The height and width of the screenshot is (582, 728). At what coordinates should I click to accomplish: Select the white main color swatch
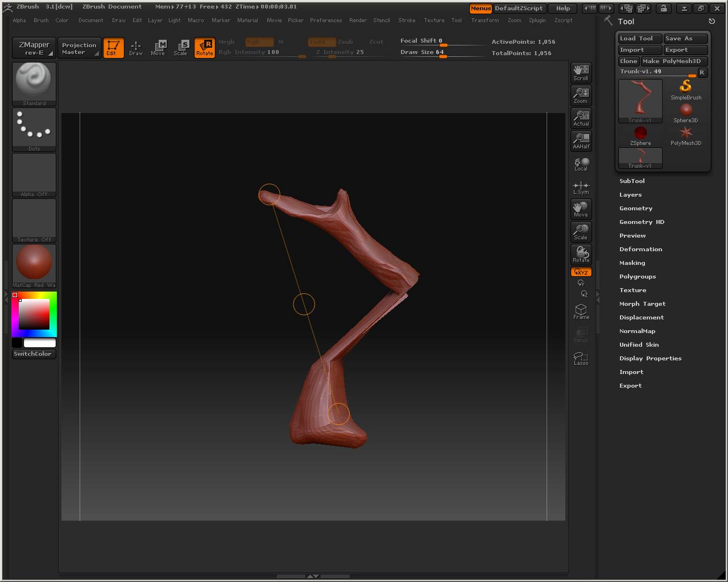pyautogui.click(x=39, y=343)
